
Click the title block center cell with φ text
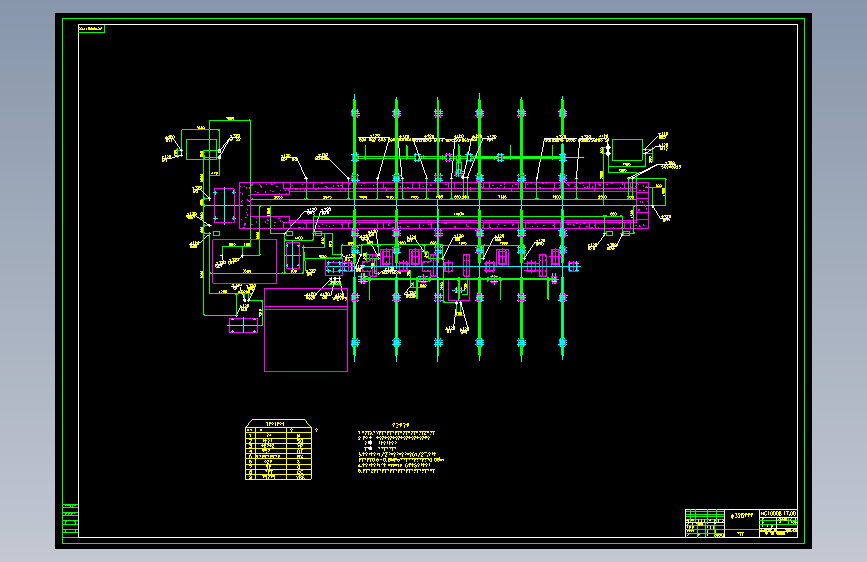pos(741,519)
